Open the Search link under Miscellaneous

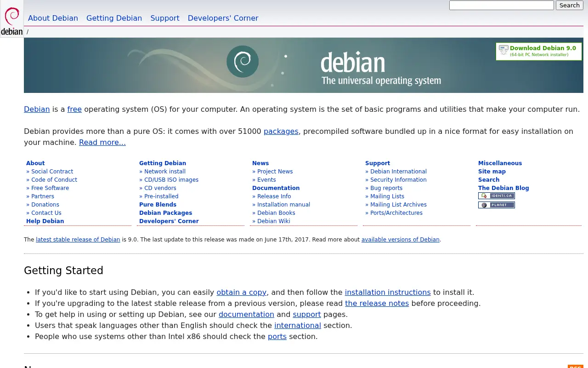pyautogui.click(x=489, y=180)
